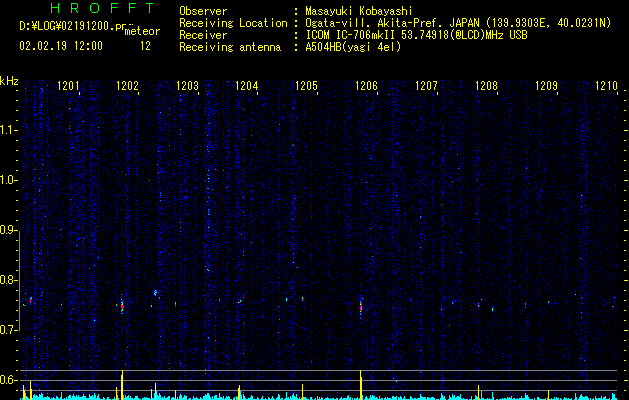This screenshot has width=629, height=400.
Task: Click the 1202 time marker
Action: [x=127, y=85]
